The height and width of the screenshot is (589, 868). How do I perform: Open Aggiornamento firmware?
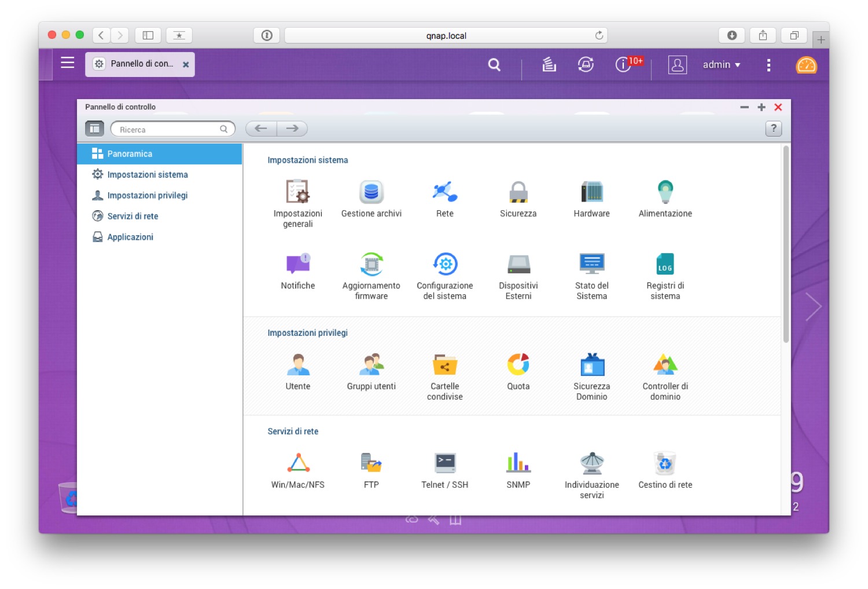point(372,276)
